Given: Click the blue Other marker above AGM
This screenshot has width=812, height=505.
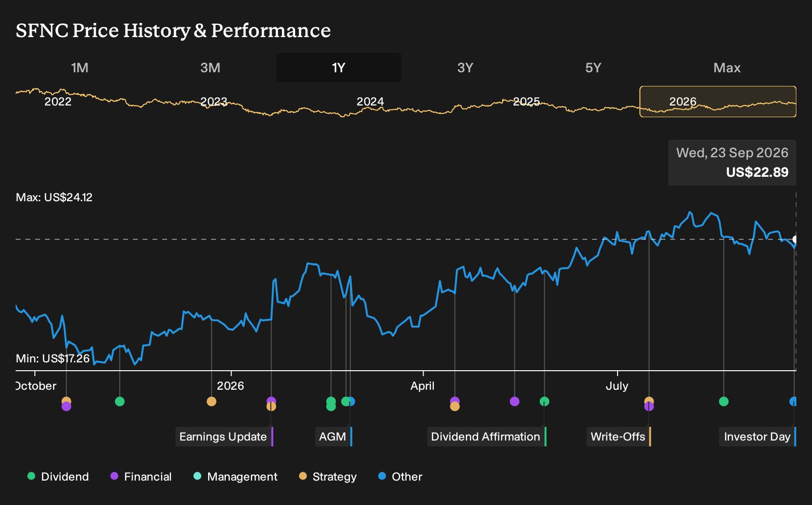Looking at the screenshot, I should point(351,401).
